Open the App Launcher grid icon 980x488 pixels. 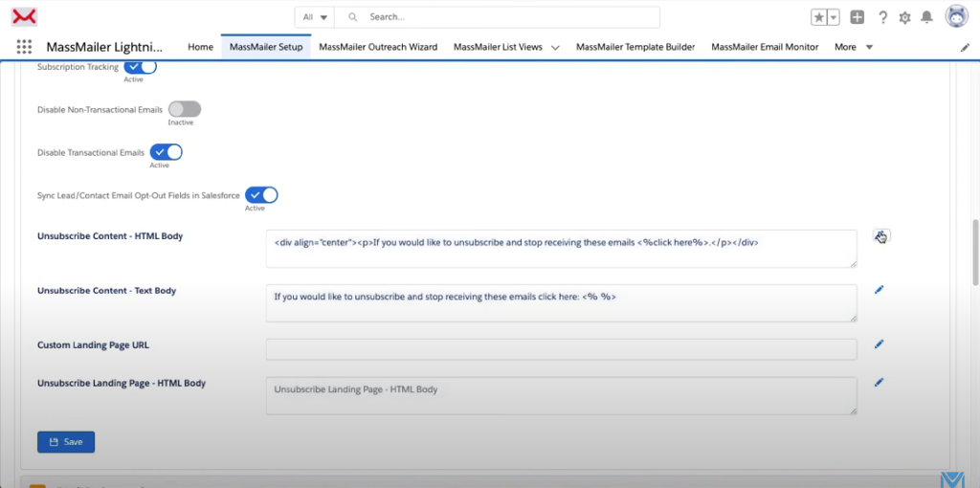pos(24,47)
